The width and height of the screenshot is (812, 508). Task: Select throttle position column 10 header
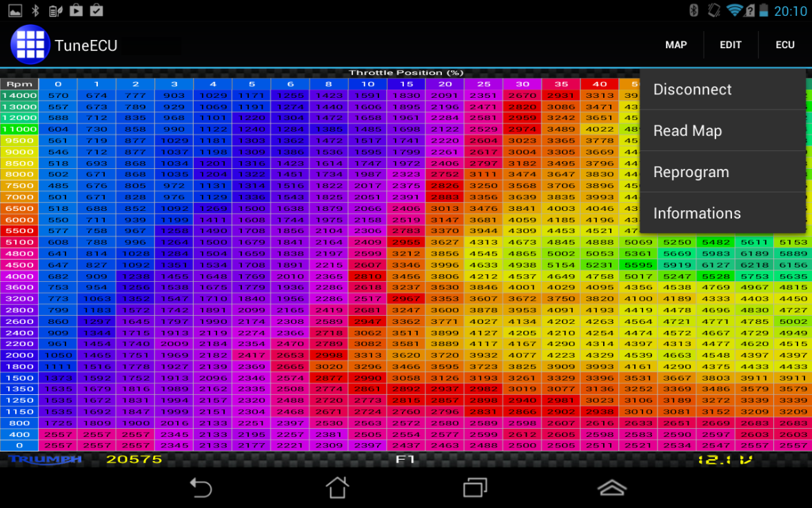(x=367, y=84)
